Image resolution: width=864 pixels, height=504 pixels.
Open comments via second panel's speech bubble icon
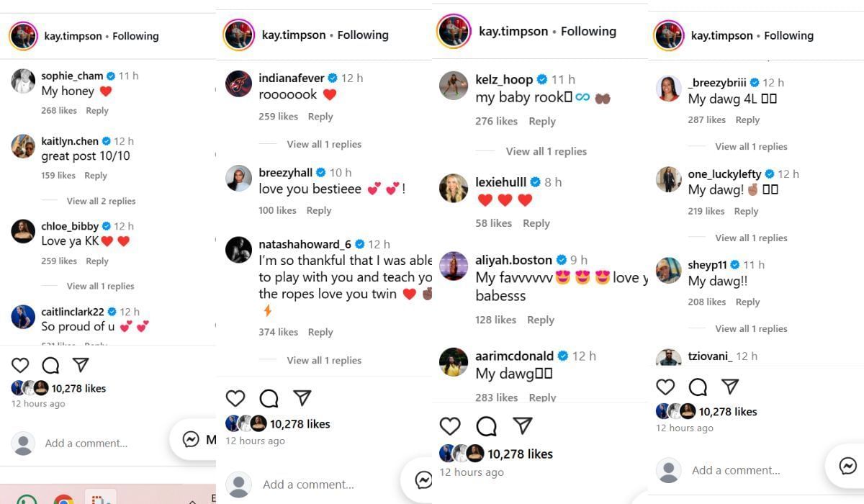point(269,398)
